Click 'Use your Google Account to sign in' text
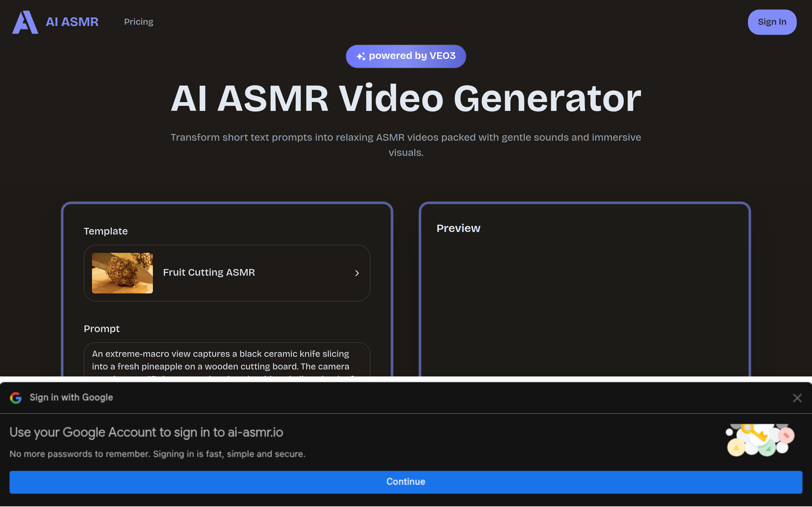Screen dimensions: 812x507 point(146,432)
